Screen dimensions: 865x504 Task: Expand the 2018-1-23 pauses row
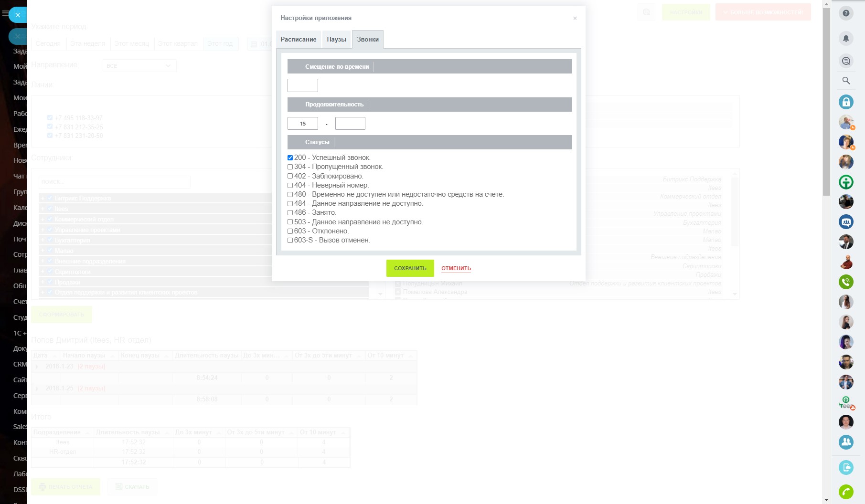(x=37, y=367)
